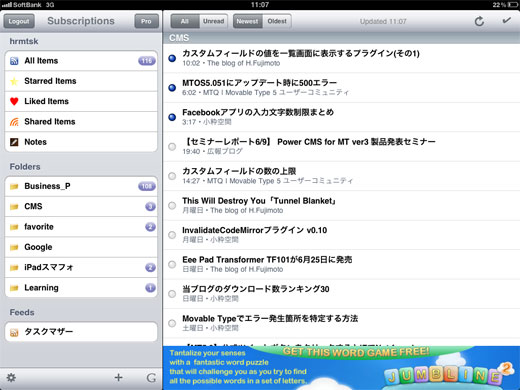Click the CMS unread count badge
520x390 pixels.
point(150,206)
